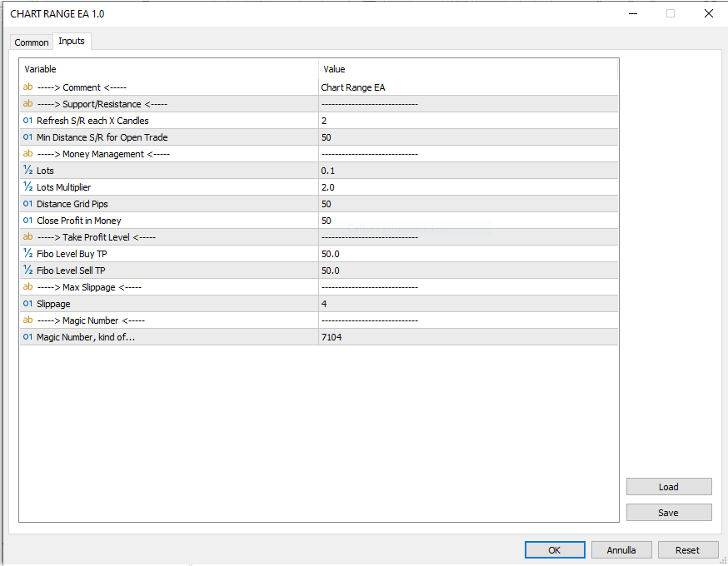The image size is (728, 566).
Task: Select the 'Close Profit in Money' variable name
Action: (x=79, y=221)
